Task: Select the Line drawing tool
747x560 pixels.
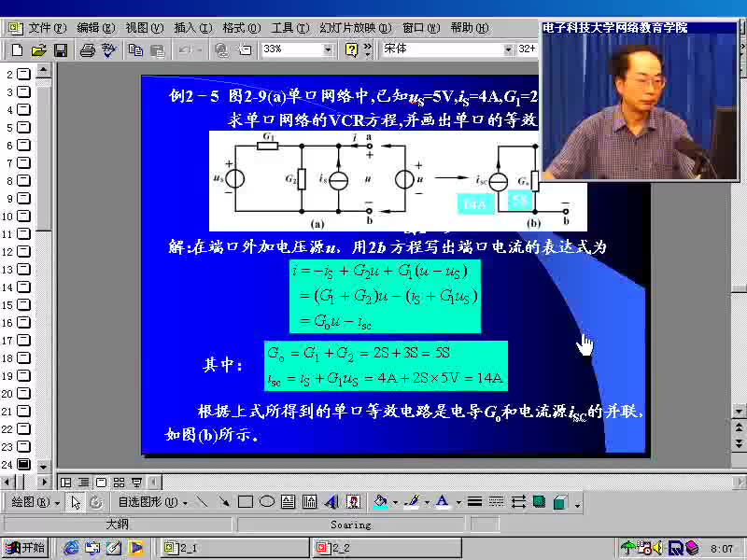Action: tap(202, 501)
